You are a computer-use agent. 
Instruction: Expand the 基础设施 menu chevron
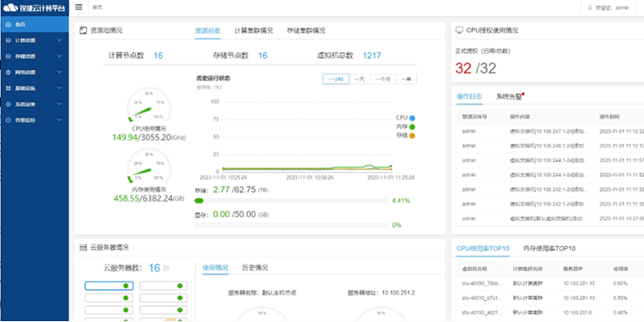click(x=60, y=89)
